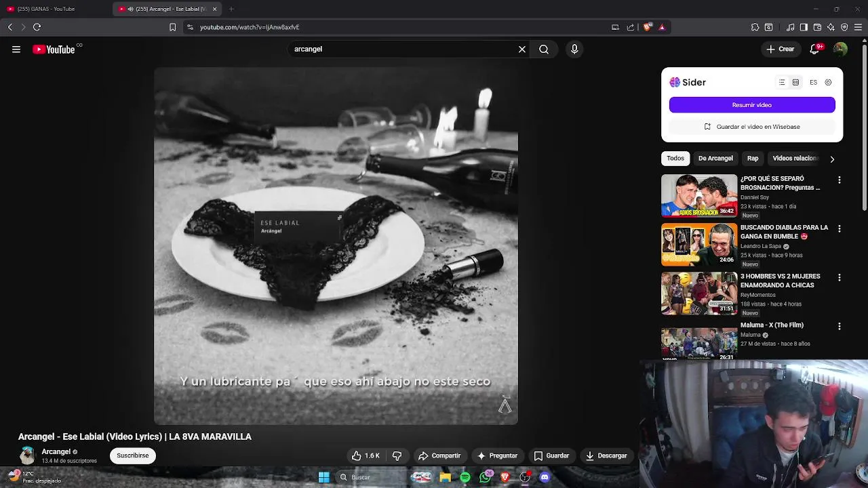Viewport: 868px width, 488px height.
Task: Open a new browser tab
Action: (x=231, y=9)
